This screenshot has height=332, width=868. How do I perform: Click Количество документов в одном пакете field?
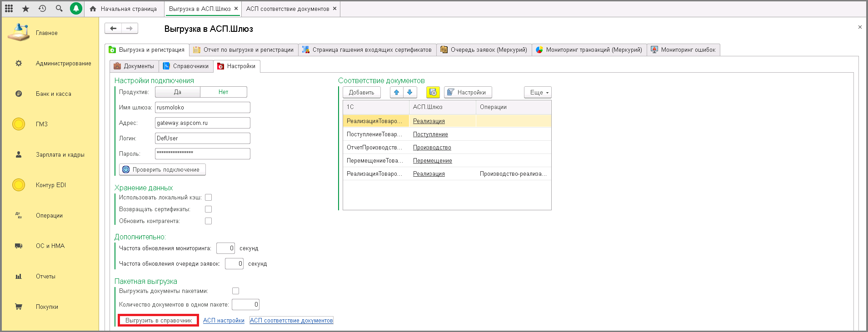point(246,305)
